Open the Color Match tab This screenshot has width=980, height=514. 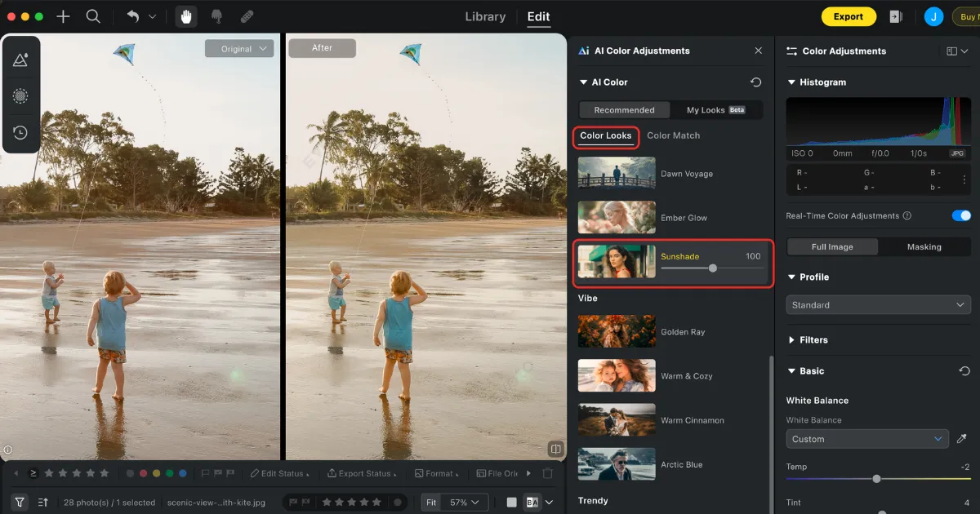point(674,135)
